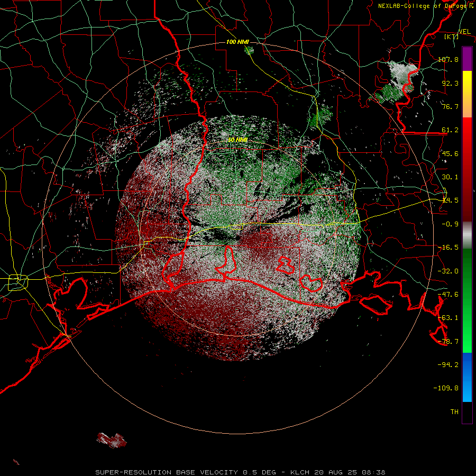The height and width of the screenshot is (476, 476).
Task: Select the 14.5 scale value
Action: click(x=450, y=200)
